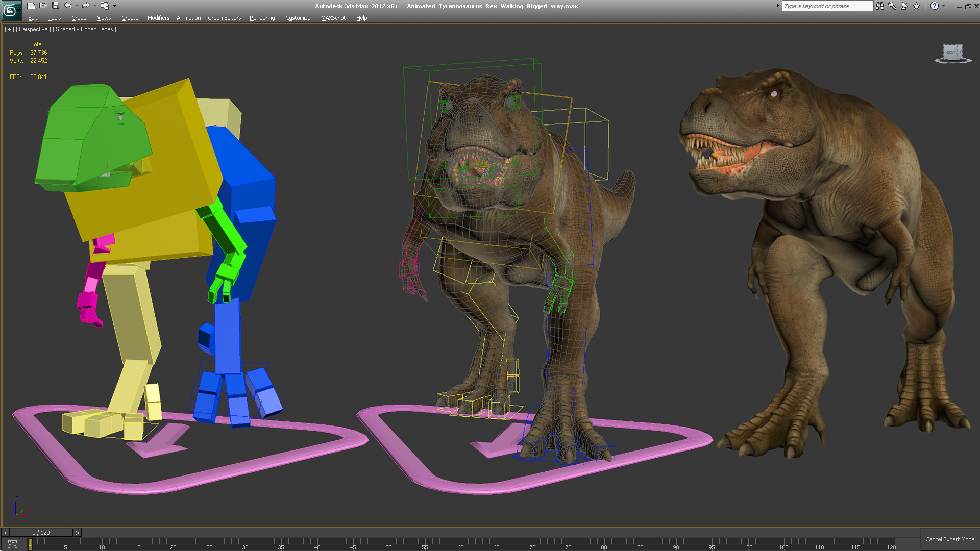
Task: Open the Edit menu
Action: pyautogui.click(x=33, y=18)
